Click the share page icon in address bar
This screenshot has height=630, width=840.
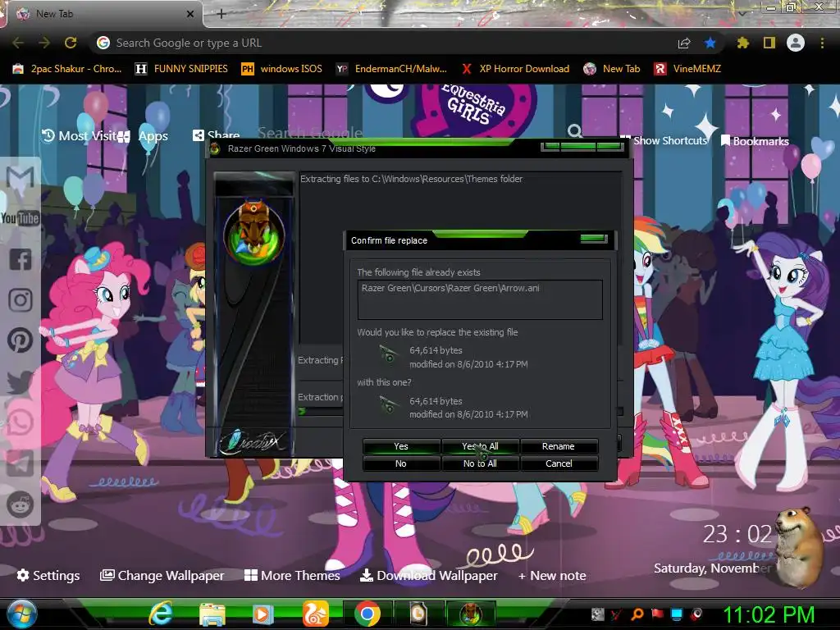[684, 43]
